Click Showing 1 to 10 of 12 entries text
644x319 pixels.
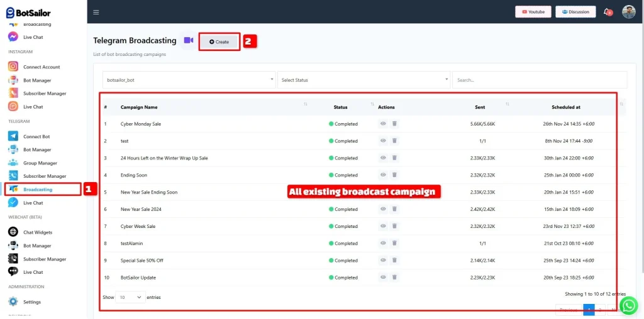pyautogui.click(x=595, y=294)
